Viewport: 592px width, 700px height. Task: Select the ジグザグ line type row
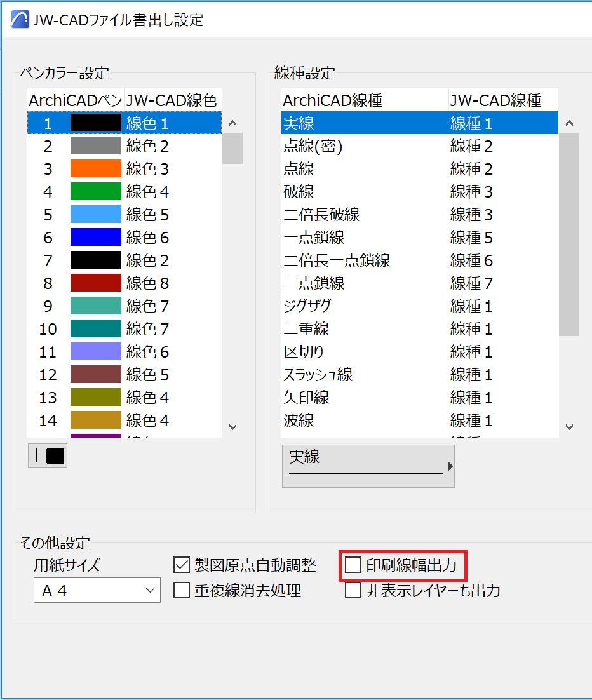coord(420,306)
